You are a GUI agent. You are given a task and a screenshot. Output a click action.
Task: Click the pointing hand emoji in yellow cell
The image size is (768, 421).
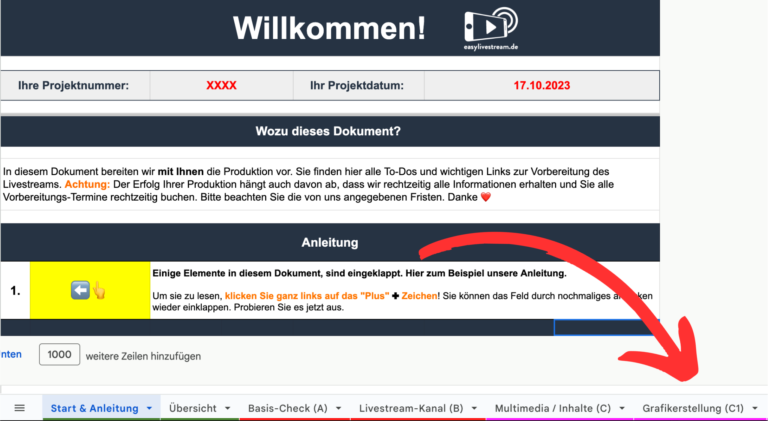click(x=99, y=290)
